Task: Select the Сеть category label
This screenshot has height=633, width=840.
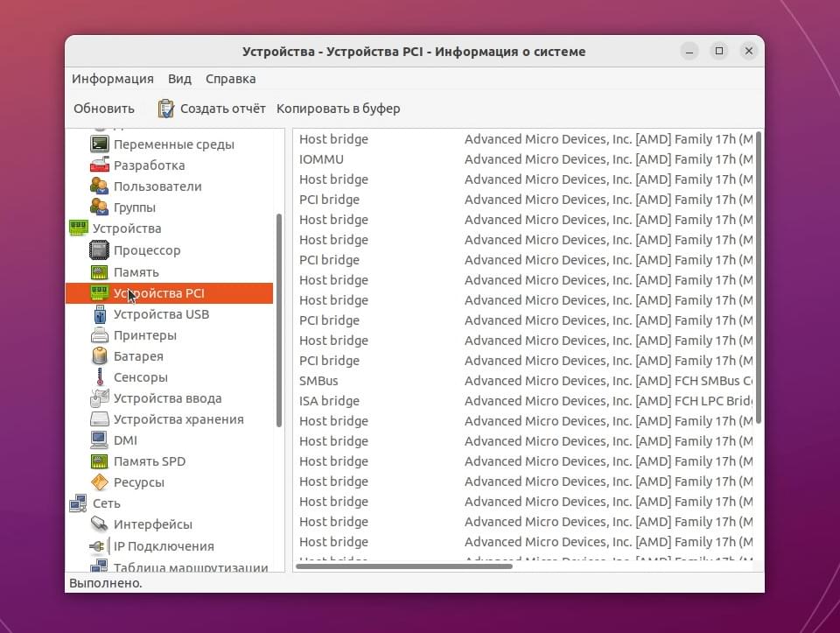Action: tap(106, 503)
